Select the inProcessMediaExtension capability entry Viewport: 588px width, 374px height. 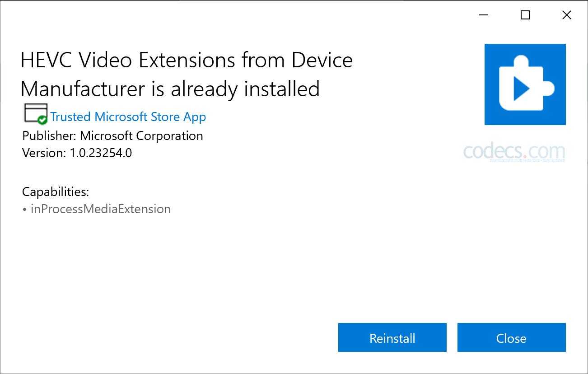[100, 209]
